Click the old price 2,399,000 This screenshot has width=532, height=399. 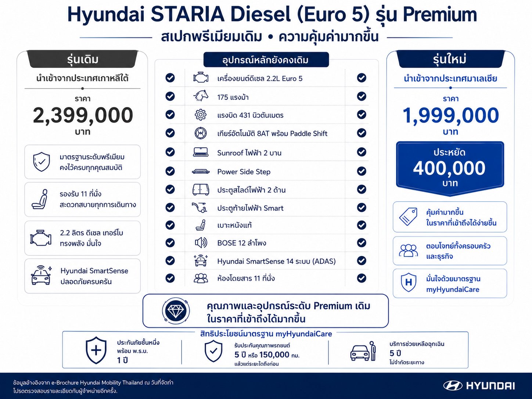coord(83,115)
